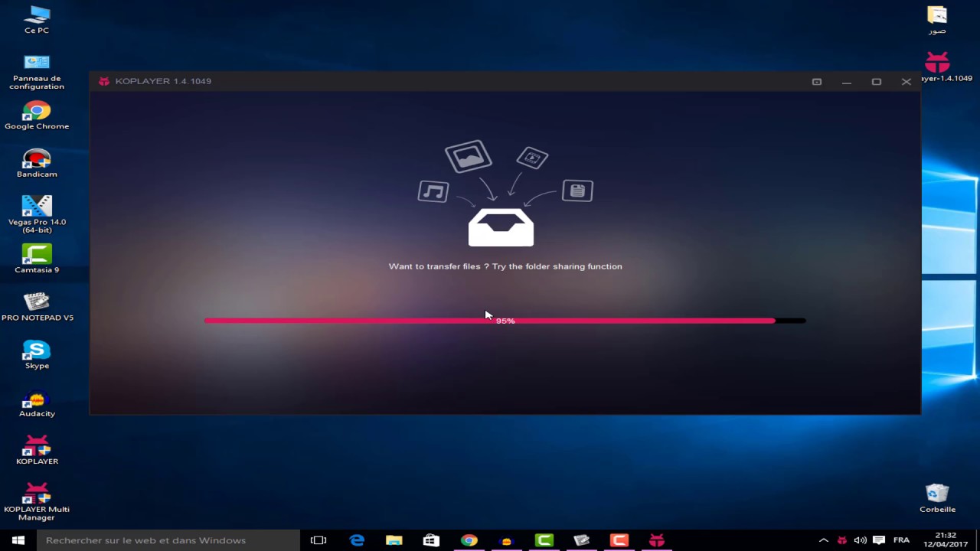Switch to KOPLAYER taskbar icon
Screen dimensions: 980x551
click(657, 540)
